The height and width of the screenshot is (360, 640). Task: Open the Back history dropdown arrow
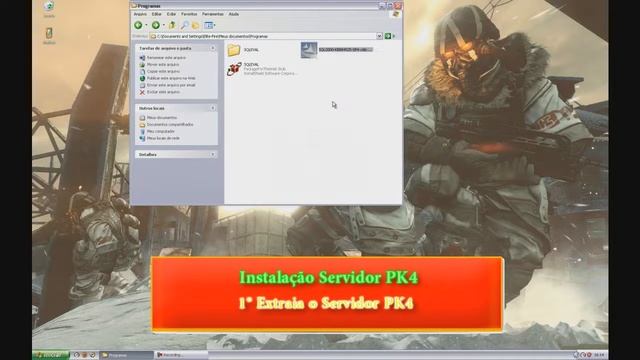click(146, 25)
